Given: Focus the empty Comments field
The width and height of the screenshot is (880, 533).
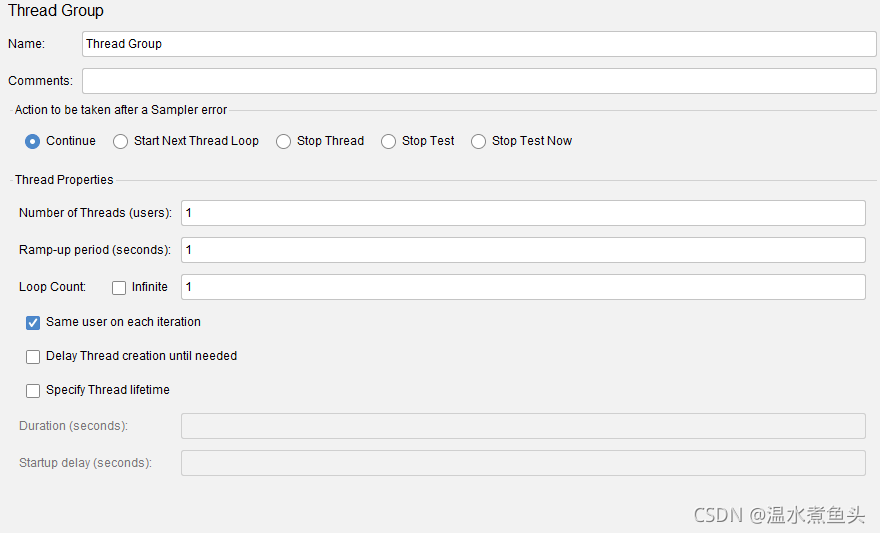Looking at the screenshot, I should (479, 81).
